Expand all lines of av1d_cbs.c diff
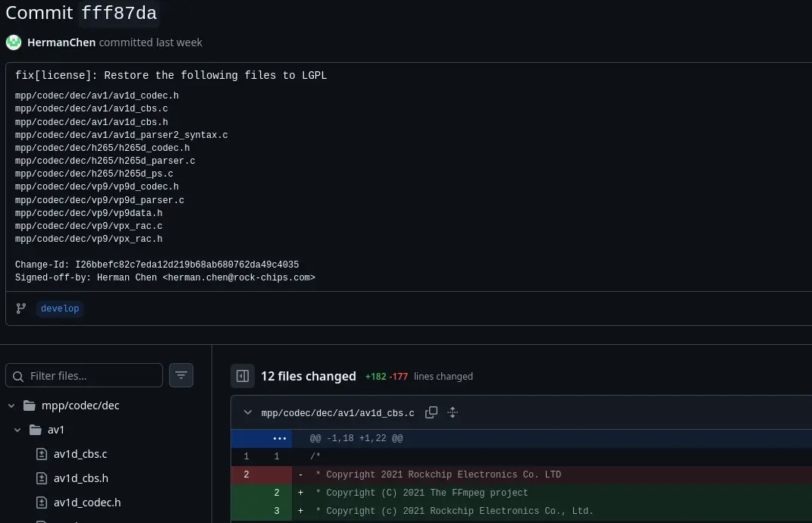This screenshot has width=812, height=523. point(453,413)
